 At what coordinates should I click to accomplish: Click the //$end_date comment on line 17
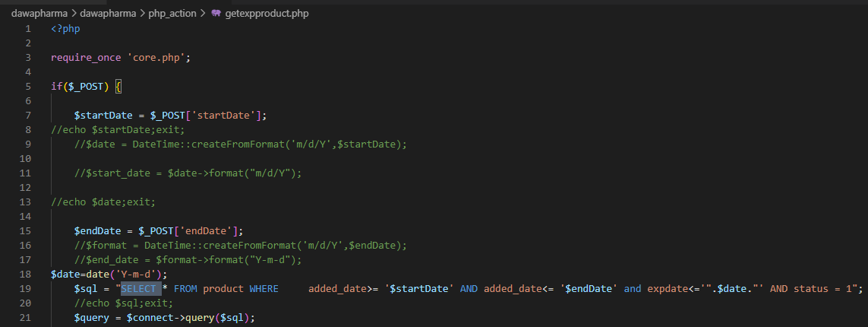tap(188, 259)
